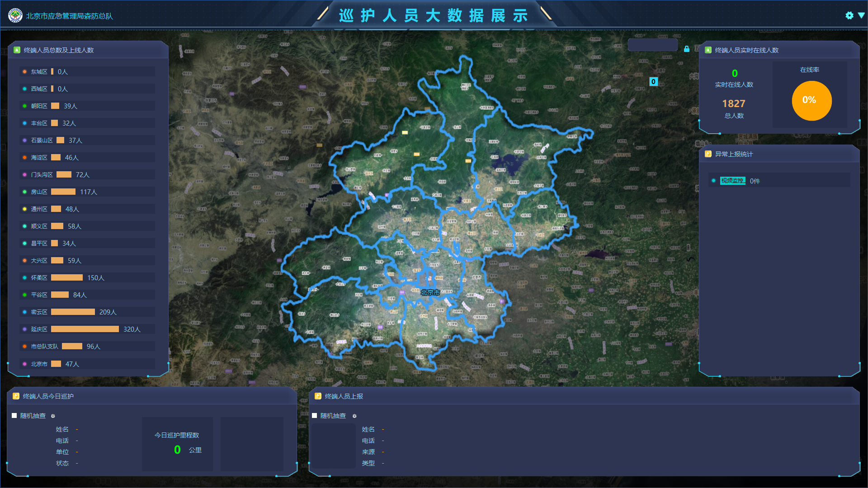Screen dimensions: 868x488
Task: Click the Beijing emergency bureau logo emblem
Action: pyautogui.click(x=15, y=15)
